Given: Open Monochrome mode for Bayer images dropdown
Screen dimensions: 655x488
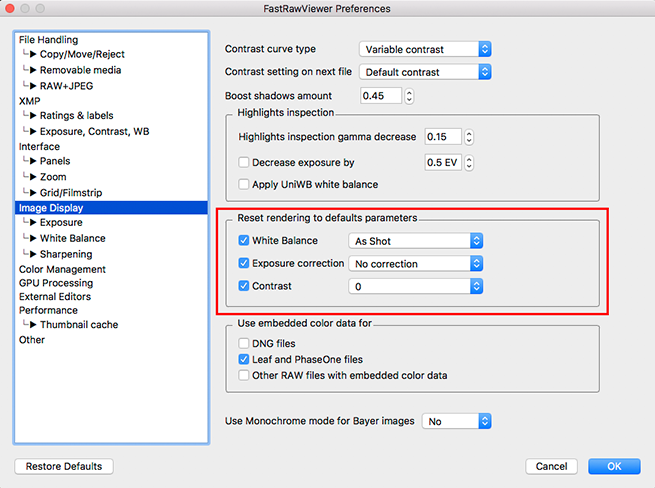Looking at the screenshot, I should click(457, 422).
